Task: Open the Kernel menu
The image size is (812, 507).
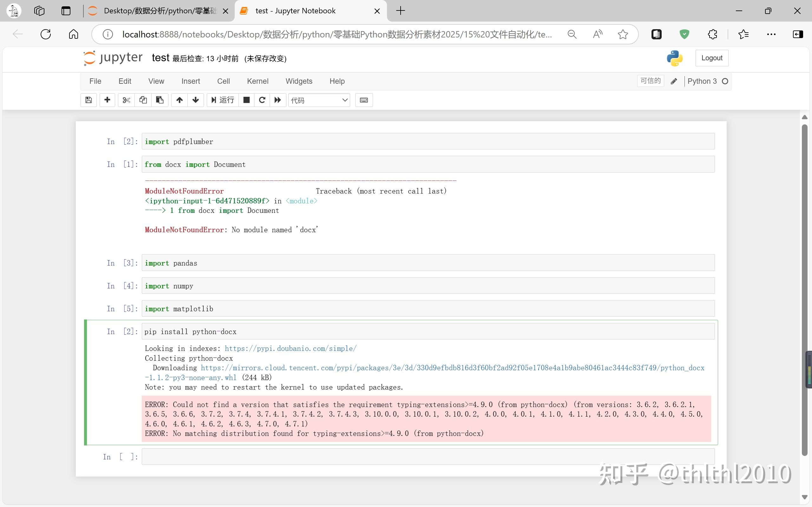Action: point(257,81)
